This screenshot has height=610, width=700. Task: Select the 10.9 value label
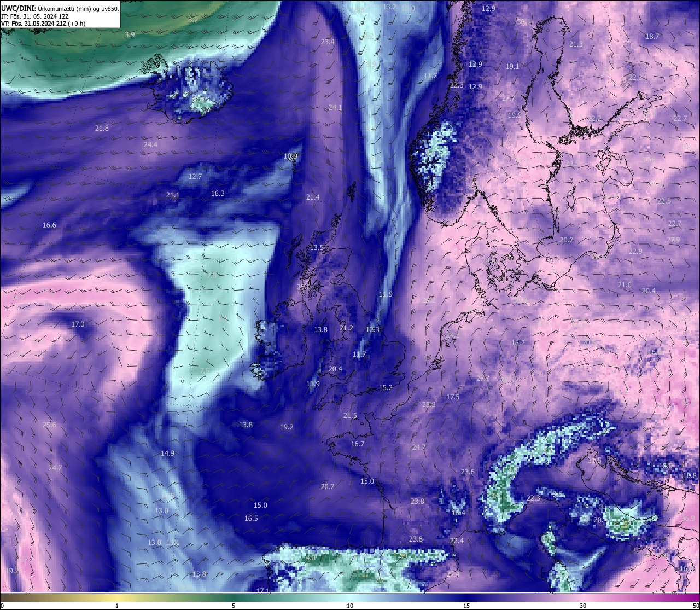pyautogui.click(x=291, y=156)
